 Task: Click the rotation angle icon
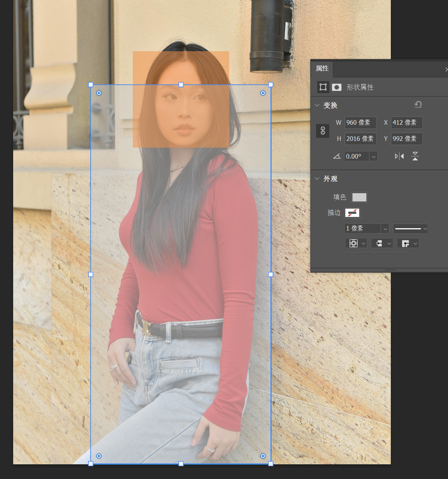point(337,156)
